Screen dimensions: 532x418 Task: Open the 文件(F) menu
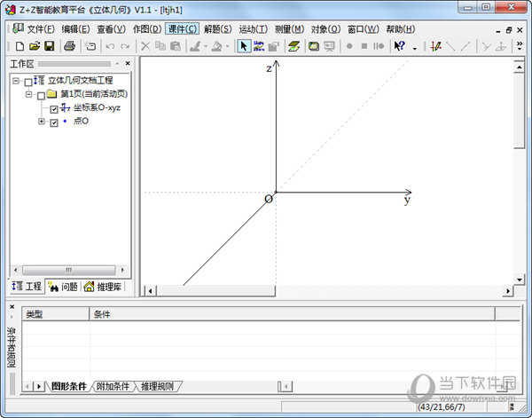tap(41, 29)
